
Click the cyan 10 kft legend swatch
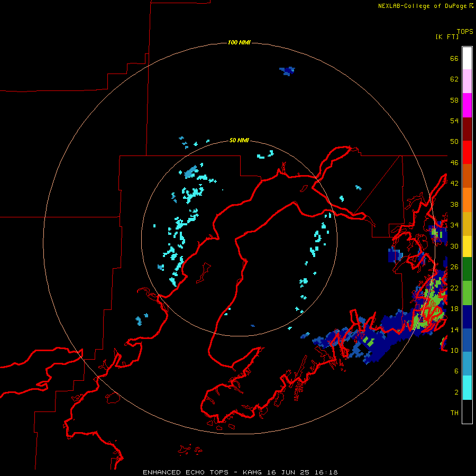pyautogui.click(x=467, y=388)
